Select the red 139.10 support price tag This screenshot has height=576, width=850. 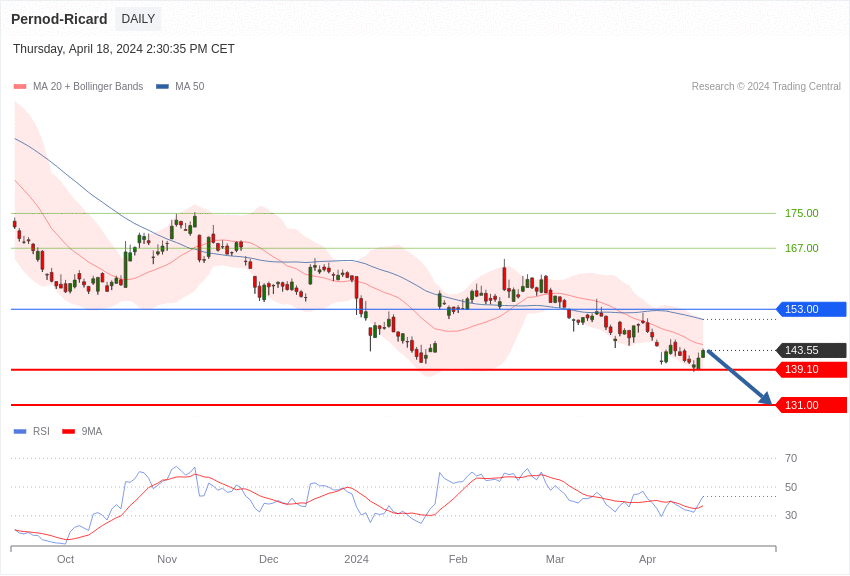(811, 369)
